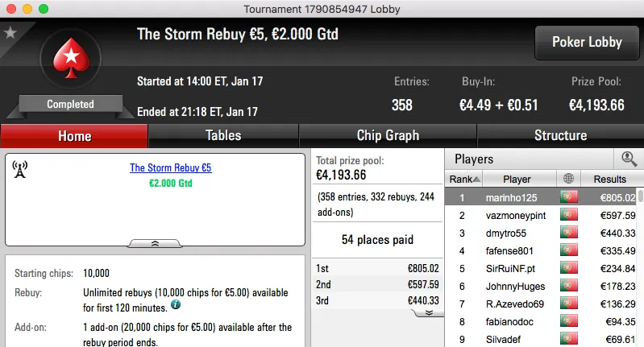Open the Chip Graph tab
This screenshot has width=644, height=347.
pyautogui.click(x=388, y=135)
